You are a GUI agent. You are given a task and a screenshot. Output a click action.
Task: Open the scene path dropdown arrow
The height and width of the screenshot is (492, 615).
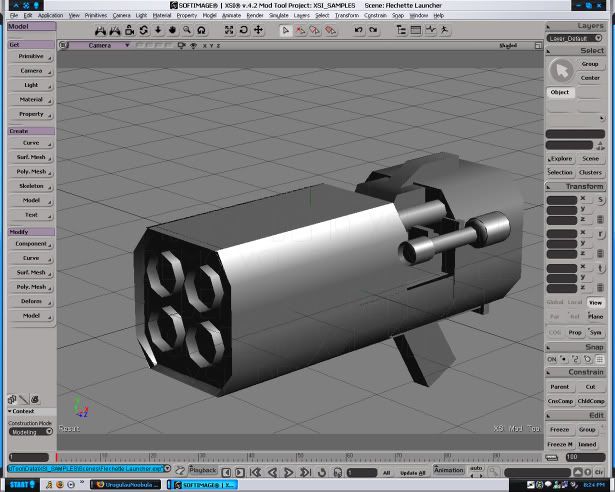coord(167,468)
